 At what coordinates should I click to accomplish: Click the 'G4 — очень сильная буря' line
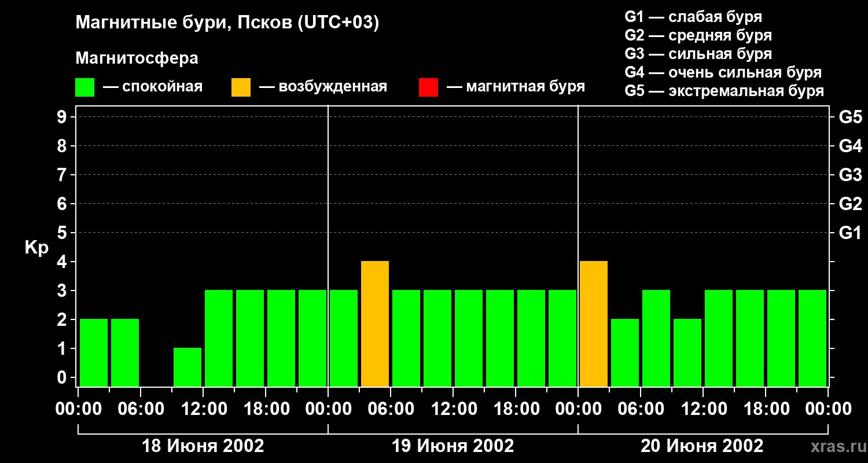click(x=723, y=72)
